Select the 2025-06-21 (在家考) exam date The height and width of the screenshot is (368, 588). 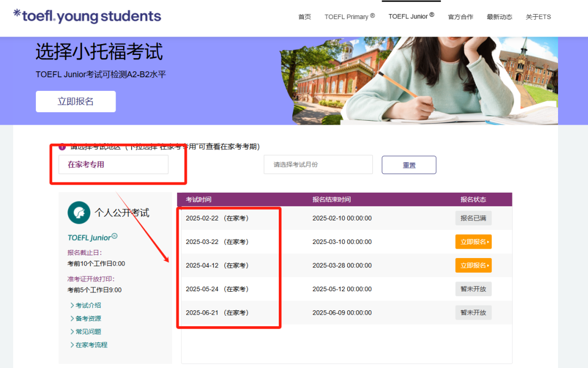point(217,313)
